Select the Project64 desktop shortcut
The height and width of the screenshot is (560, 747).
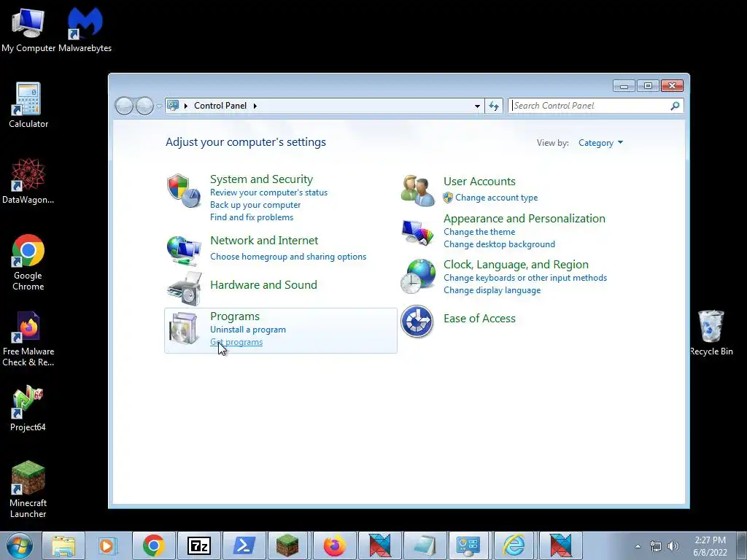tap(28, 408)
